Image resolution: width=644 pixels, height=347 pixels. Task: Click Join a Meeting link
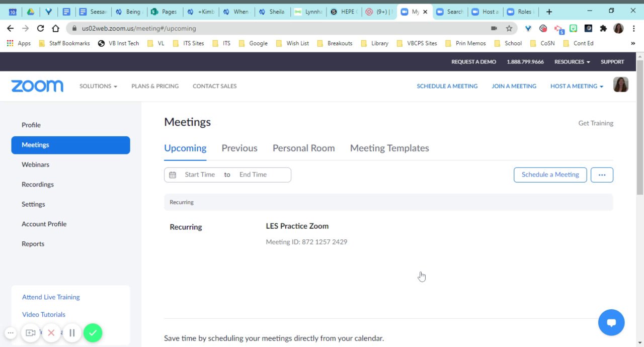[x=514, y=86]
